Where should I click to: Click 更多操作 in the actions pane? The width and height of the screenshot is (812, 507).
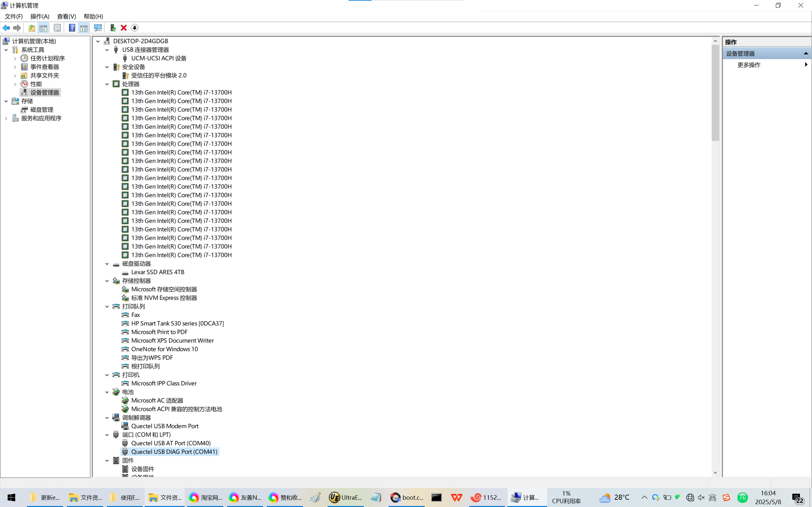coord(749,65)
